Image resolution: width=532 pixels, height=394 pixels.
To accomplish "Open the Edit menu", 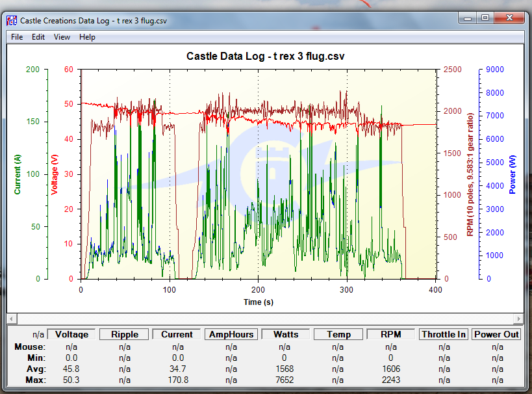I will click(x=38, y=37).
